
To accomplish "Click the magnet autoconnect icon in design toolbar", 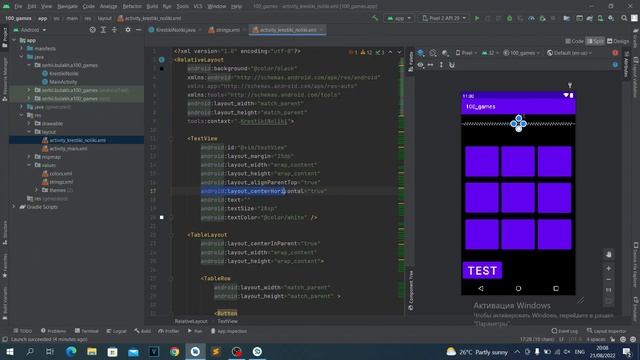I will 452,64.
